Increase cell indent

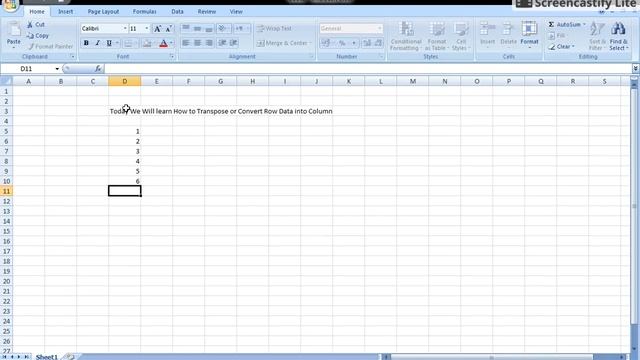[234, 43]
